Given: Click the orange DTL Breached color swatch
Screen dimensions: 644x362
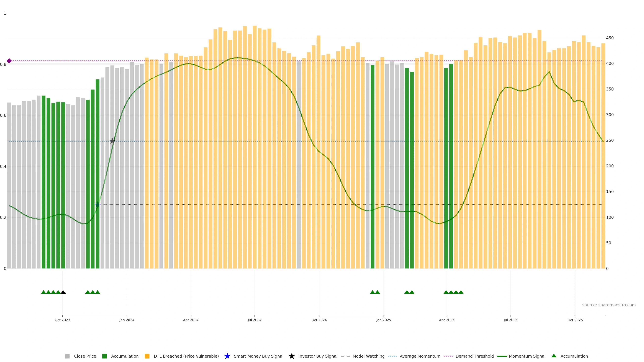Looking at the screenshot, I should point(147,356).
